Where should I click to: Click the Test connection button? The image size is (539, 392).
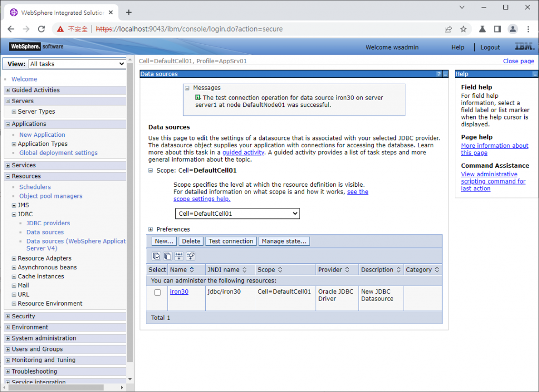(231, 241)
